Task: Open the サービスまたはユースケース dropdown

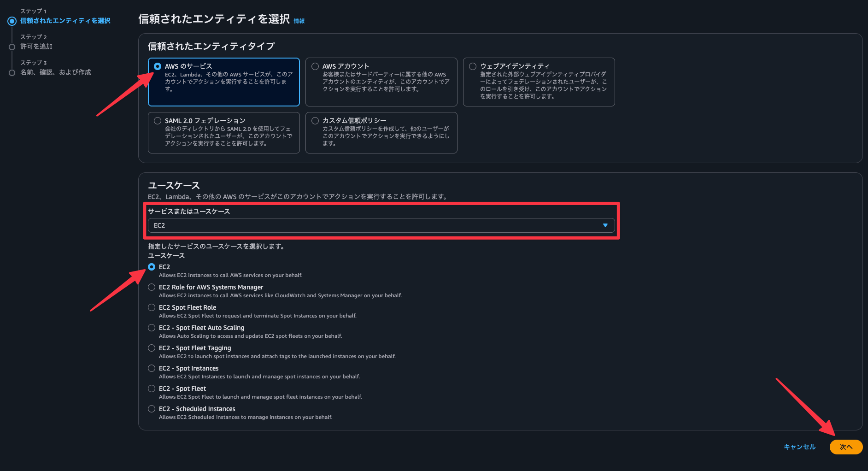Action: (381, 225)
